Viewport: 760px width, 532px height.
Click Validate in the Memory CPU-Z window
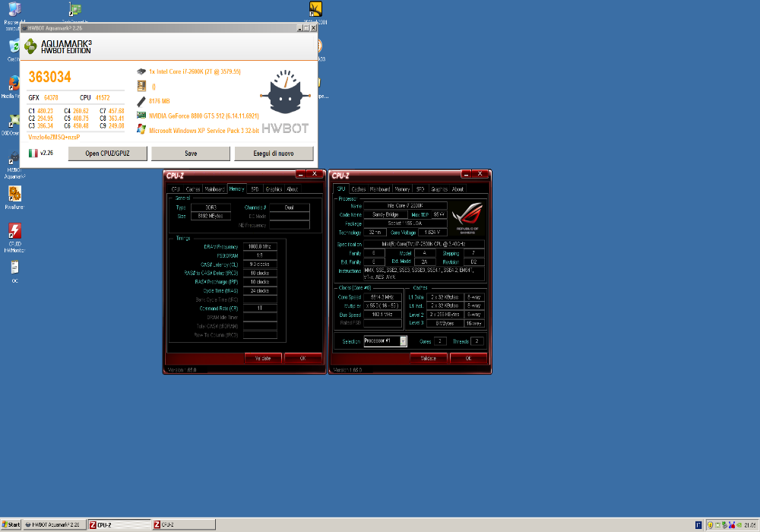263,358
